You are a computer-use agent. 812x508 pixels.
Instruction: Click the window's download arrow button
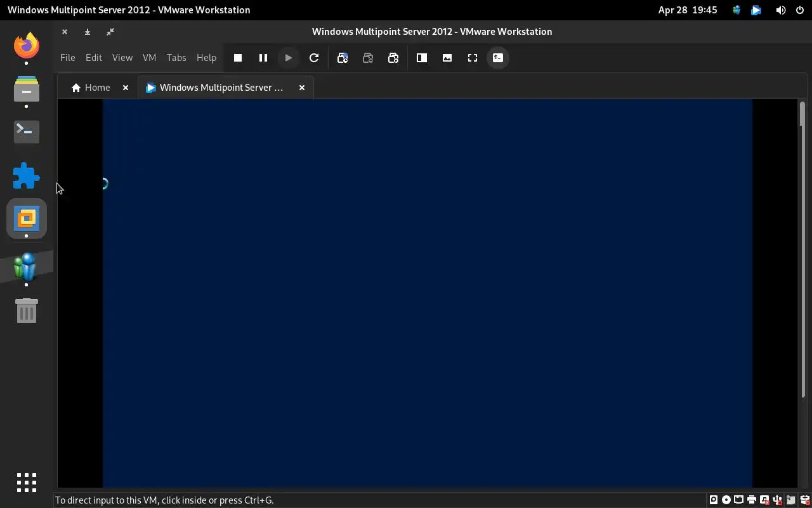tap(88, 32)
